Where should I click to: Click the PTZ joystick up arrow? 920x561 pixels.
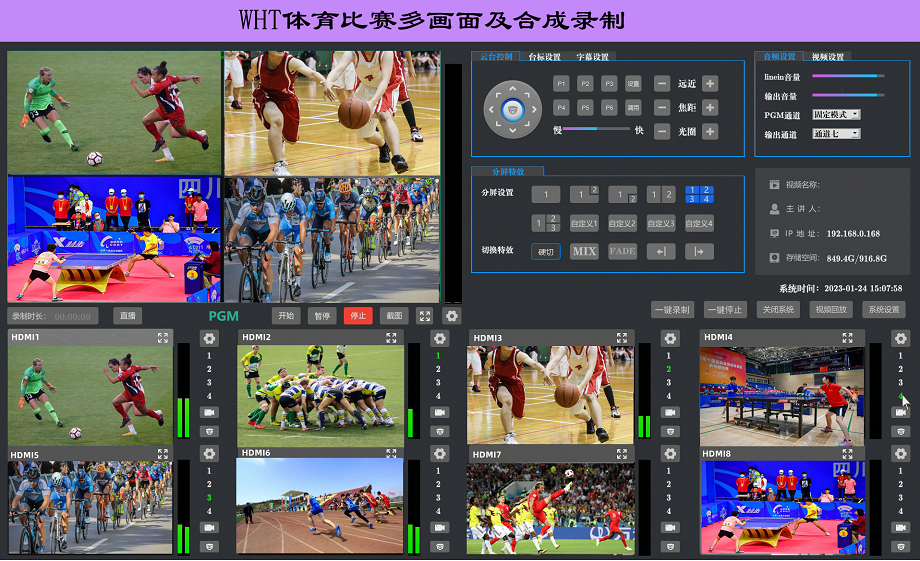pyautogui.click(x=513, y=90)
